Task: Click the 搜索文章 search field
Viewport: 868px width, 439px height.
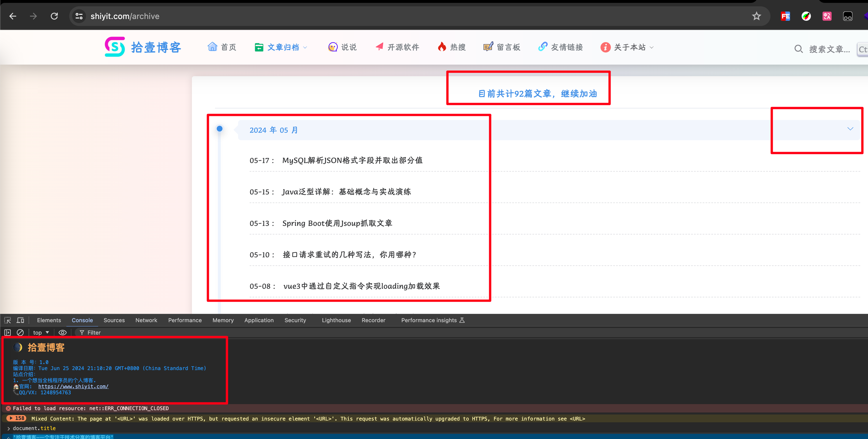Action: pyautogui.click(x=829, y=49)
